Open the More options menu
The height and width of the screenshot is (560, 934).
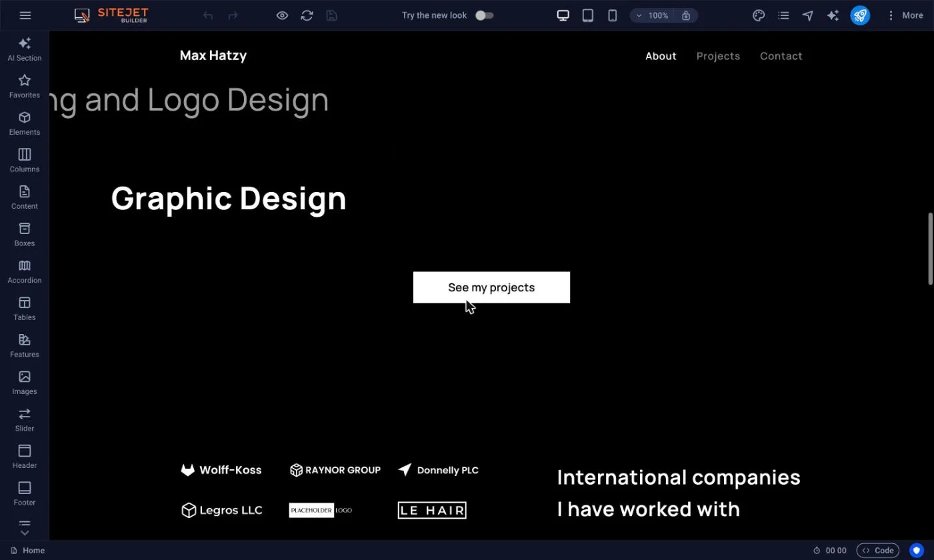tap(905, 15)
